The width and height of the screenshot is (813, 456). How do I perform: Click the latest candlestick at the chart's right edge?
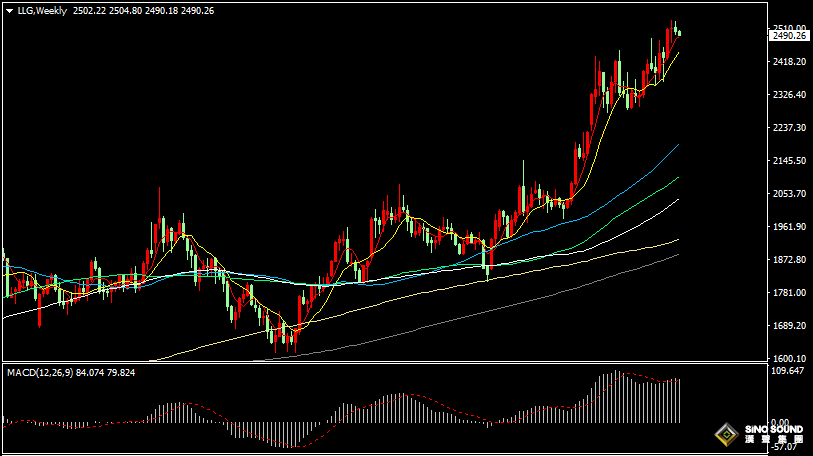[x=680, y=32]
